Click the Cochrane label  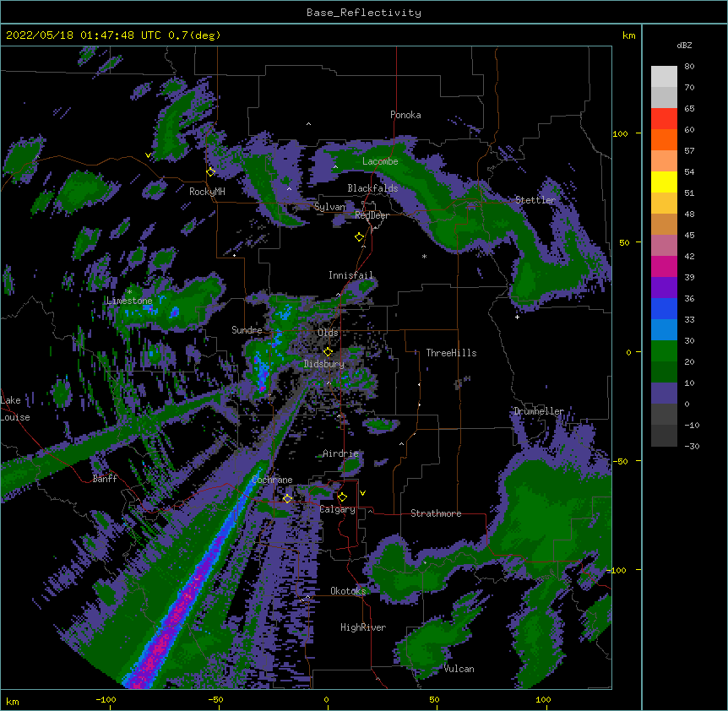click(x=272, y=480)
